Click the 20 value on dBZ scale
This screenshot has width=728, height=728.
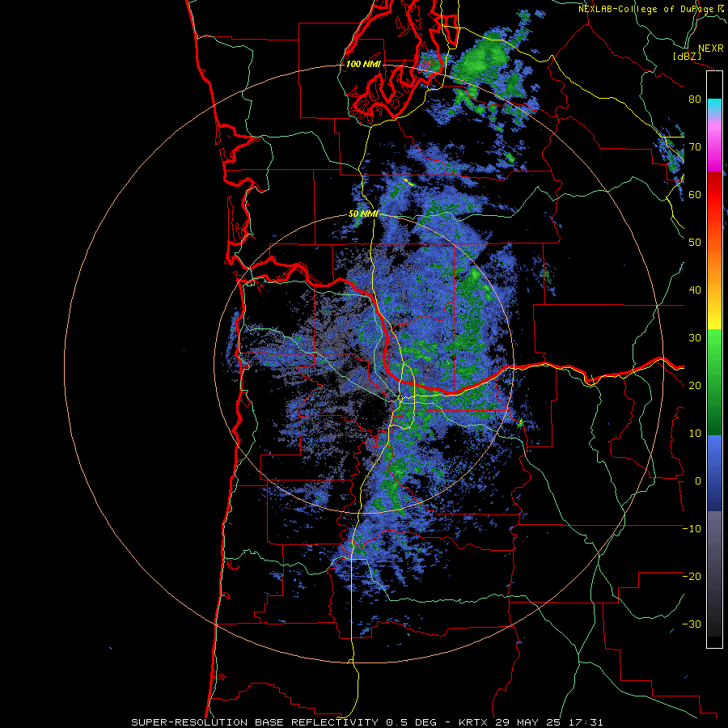[x=695, y=386]
